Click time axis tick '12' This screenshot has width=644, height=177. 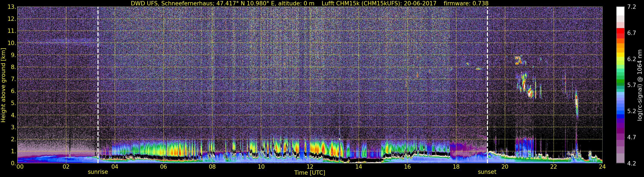click(x=309, y=167)
